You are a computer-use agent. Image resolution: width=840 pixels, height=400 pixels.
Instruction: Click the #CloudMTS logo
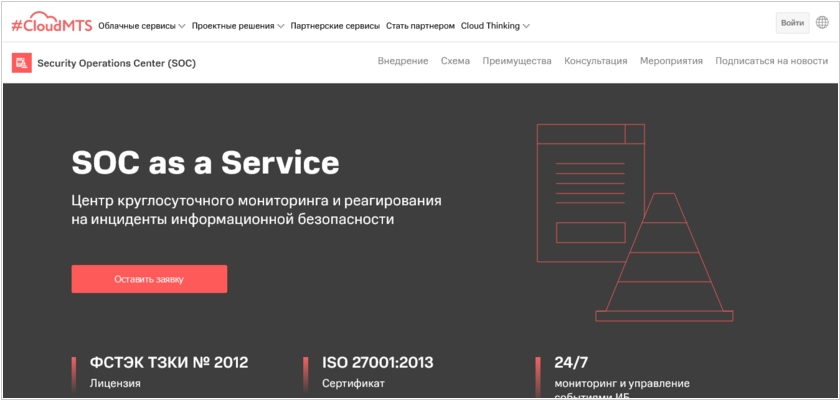coord(52,22)
